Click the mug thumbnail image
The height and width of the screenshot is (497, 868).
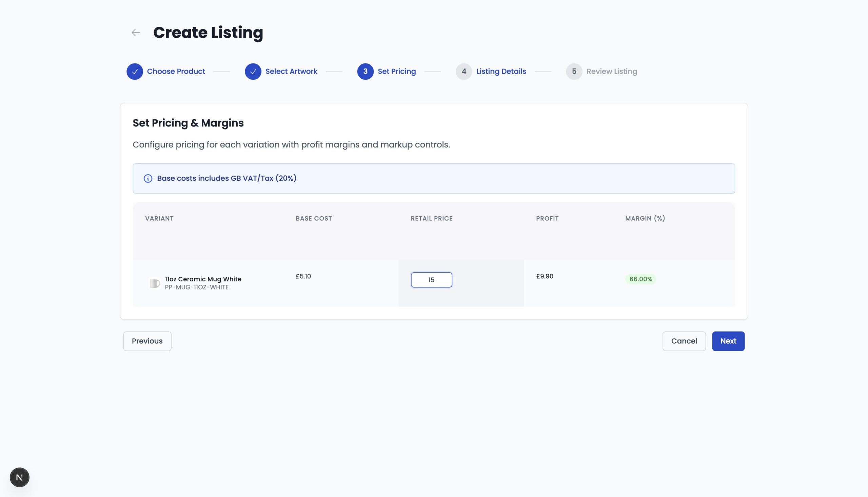(x=155, y=283)
